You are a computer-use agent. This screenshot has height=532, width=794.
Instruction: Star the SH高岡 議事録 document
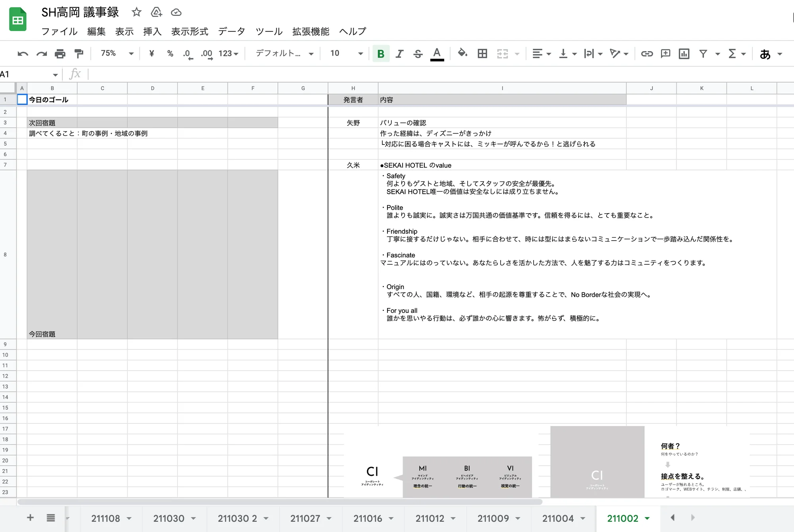pos(137,12)
